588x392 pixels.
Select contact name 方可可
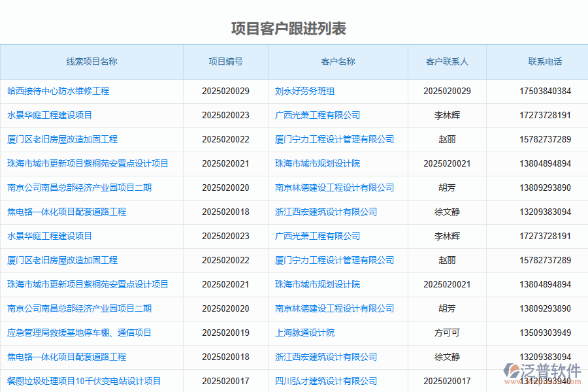(x=447, y=333)
